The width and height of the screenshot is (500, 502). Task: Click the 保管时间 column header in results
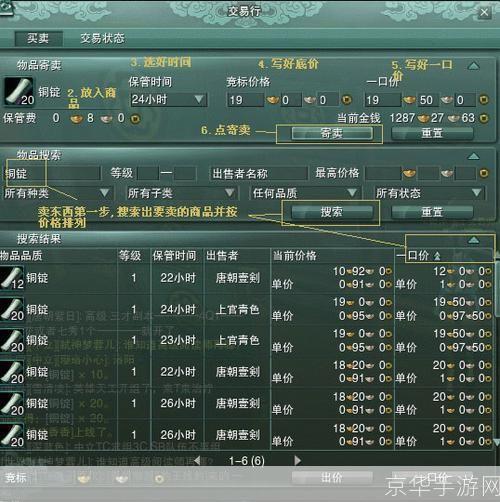pos(174,256)
